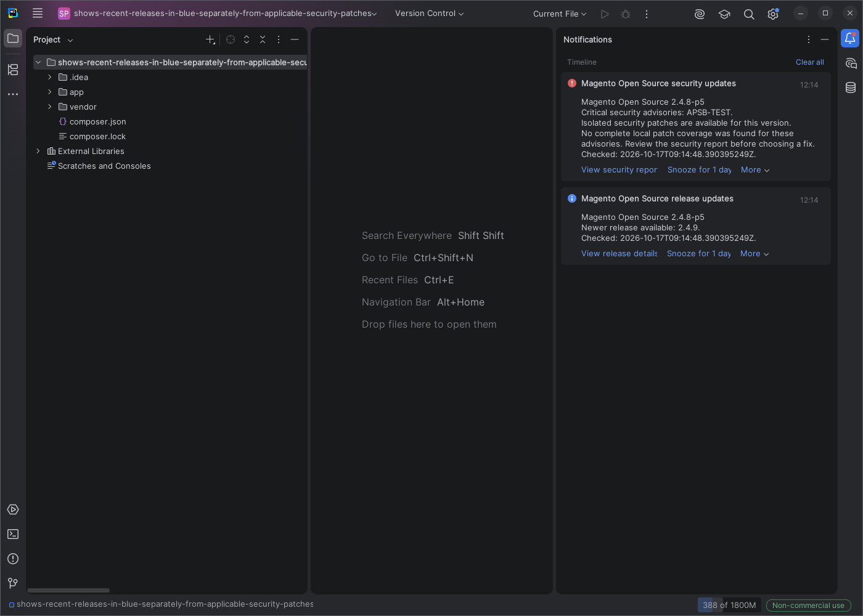
Task: Open IDE settings gear icon
Action: pyautogui.click(x=773, y=14)
